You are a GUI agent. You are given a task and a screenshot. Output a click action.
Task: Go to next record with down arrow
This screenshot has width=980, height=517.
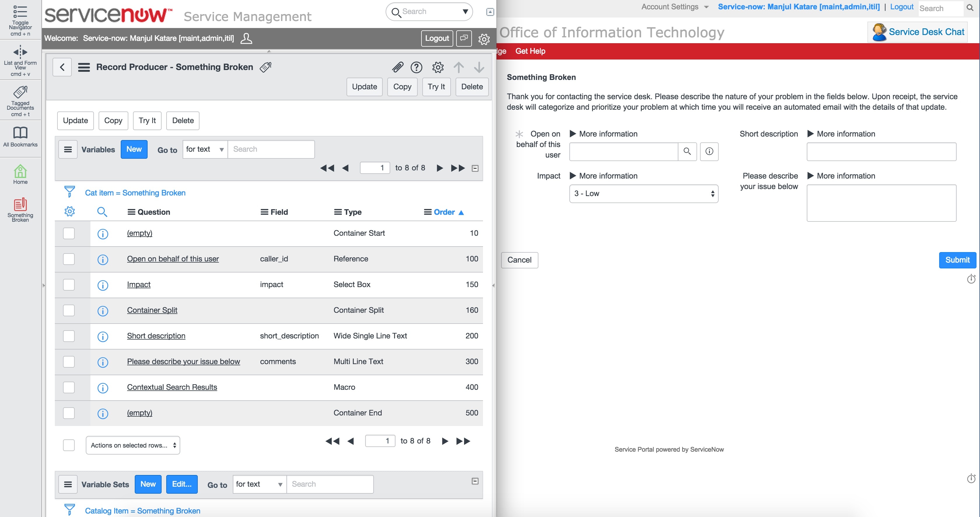(479, 67)
